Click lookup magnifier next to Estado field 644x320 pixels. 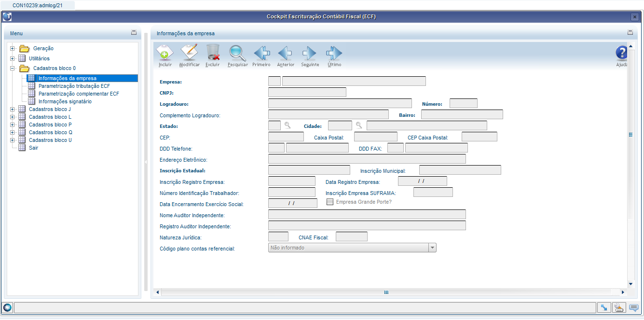pyautogui.click(x=288, y=125)
